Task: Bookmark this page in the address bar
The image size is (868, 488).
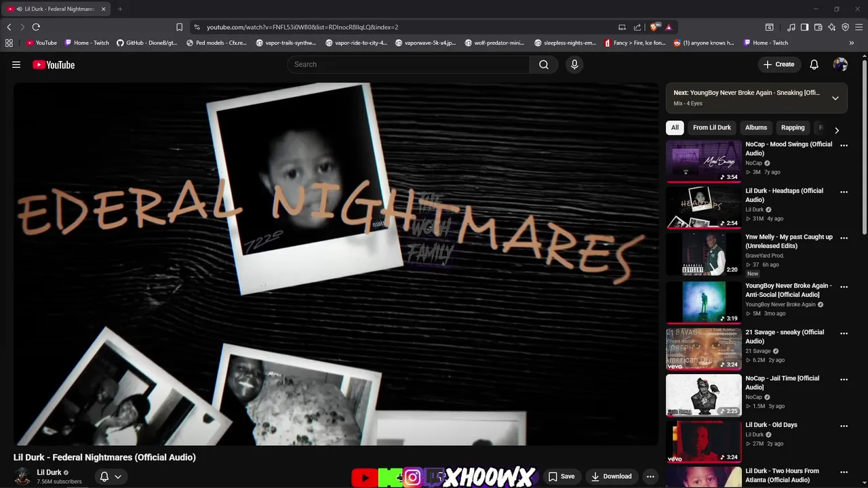Action: coord(179,27)
